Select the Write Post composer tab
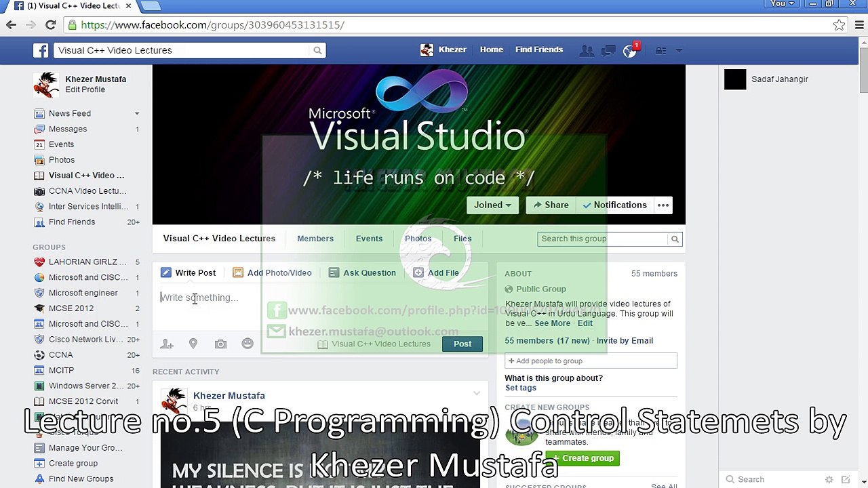 [x=189, y=273]
